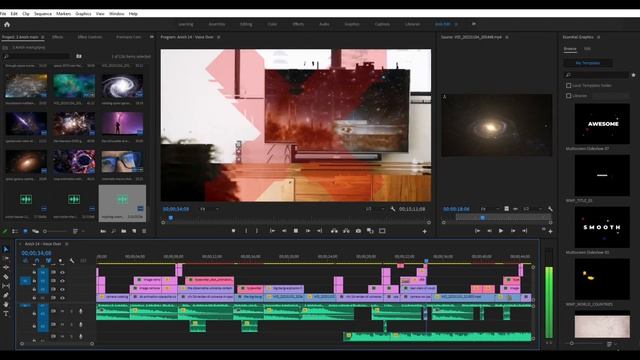
Task: Click the Essential Graphics search field
Action: click(x=596, y=75)
